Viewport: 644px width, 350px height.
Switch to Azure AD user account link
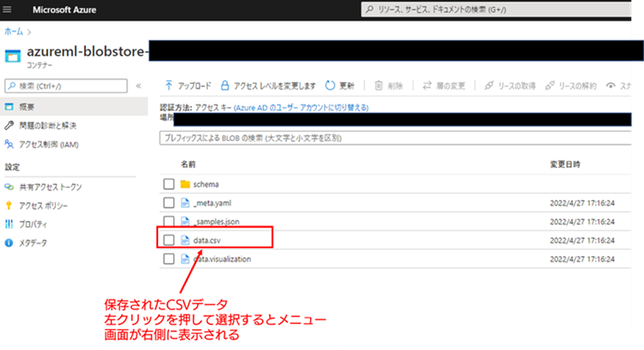click(x=301, y=107)
